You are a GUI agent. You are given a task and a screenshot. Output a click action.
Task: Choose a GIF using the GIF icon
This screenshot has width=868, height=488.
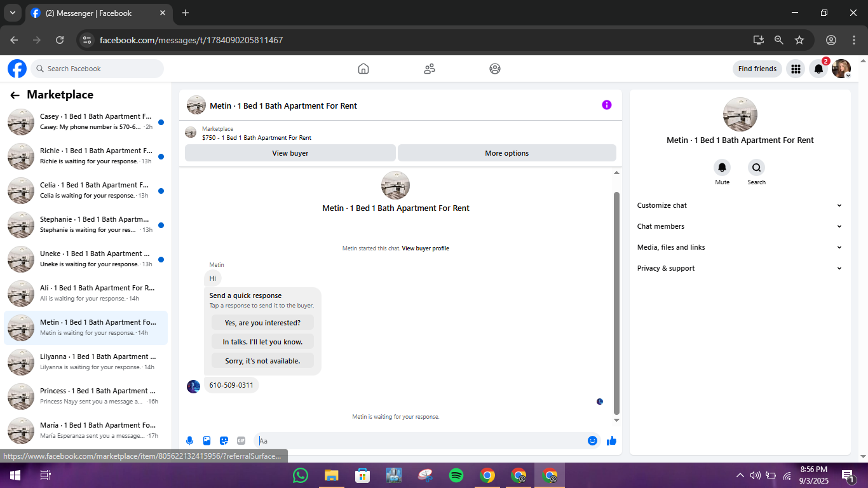click(x=241, y=440)
